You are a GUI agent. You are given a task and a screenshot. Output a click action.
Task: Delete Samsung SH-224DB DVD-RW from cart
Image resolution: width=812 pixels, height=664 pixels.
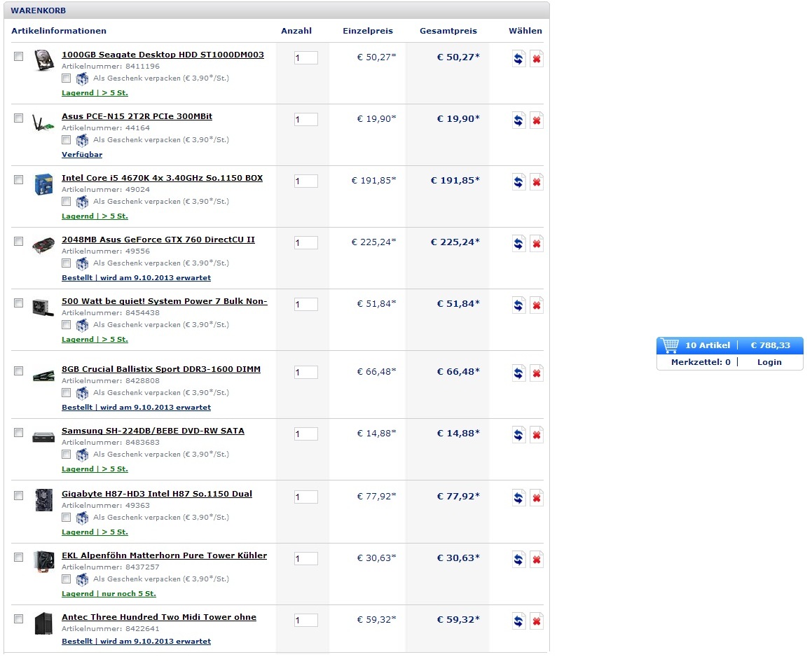tap(537, 435)
